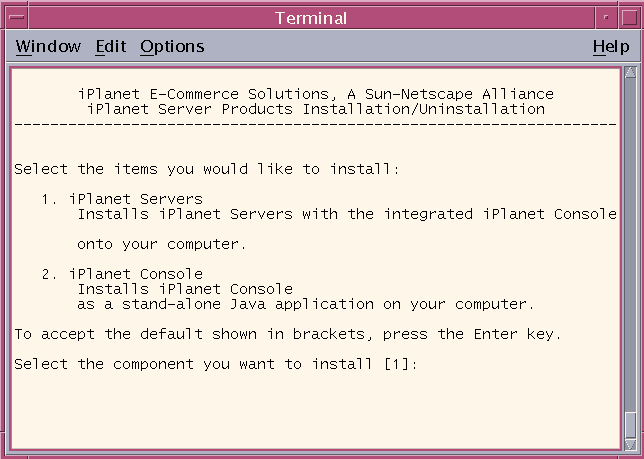This screenshot has height=459, width=644.
Task: Open the Window menu
Action: point(48,46)
